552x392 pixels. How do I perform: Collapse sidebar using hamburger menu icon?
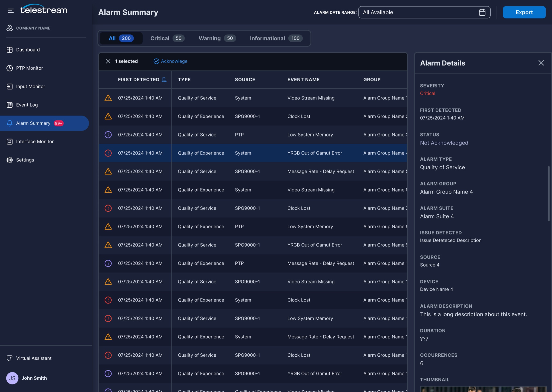tap(11, 11)
